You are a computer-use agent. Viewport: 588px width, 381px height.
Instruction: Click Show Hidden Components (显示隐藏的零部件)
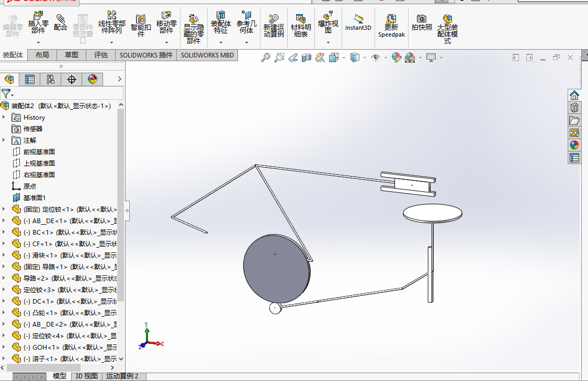(x=194, y=29)
